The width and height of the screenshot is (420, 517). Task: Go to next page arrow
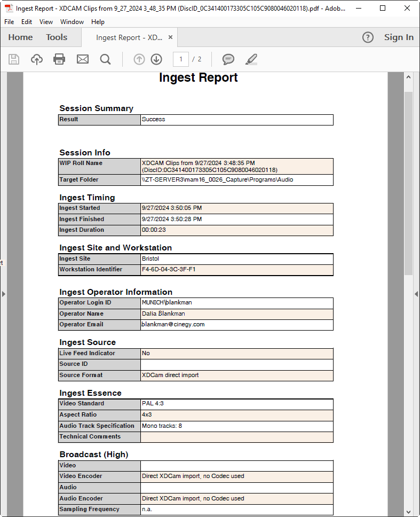[x=156, y=59]
